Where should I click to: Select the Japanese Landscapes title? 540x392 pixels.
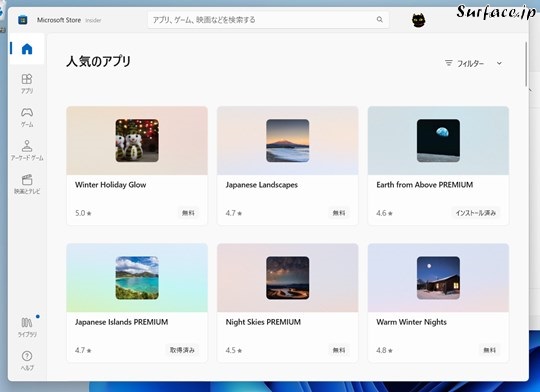[262, 185]
